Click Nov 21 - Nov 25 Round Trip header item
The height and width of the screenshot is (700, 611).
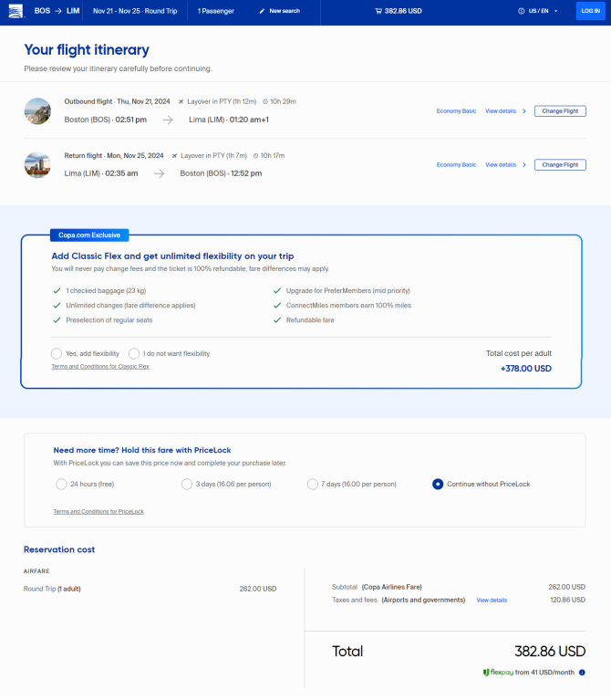coord(135,11)
